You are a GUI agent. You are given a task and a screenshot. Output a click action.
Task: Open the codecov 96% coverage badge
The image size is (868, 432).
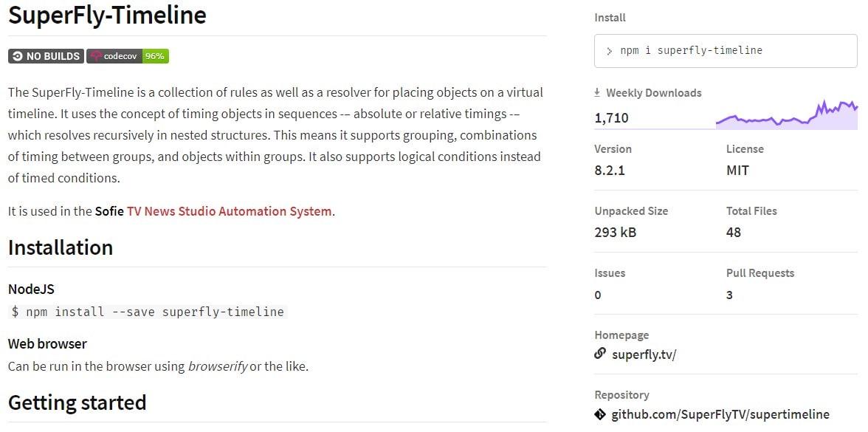pos(127,56)
